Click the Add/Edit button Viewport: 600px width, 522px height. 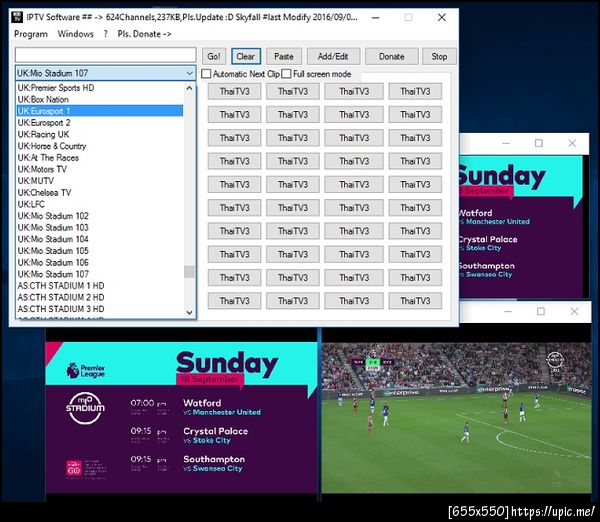333,56
